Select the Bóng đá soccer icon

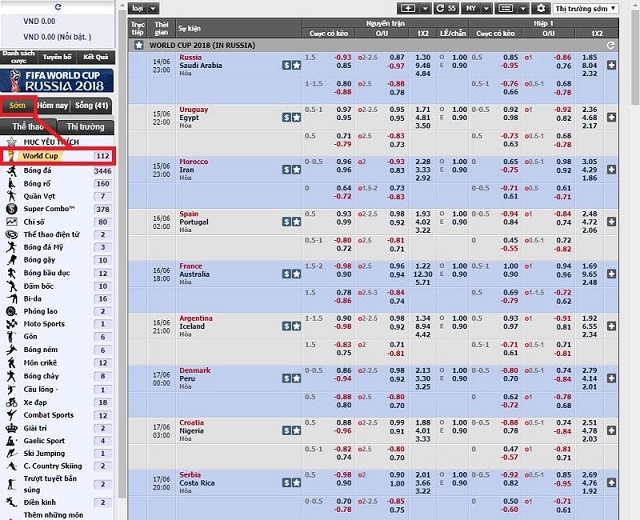(x=10, y=171)
